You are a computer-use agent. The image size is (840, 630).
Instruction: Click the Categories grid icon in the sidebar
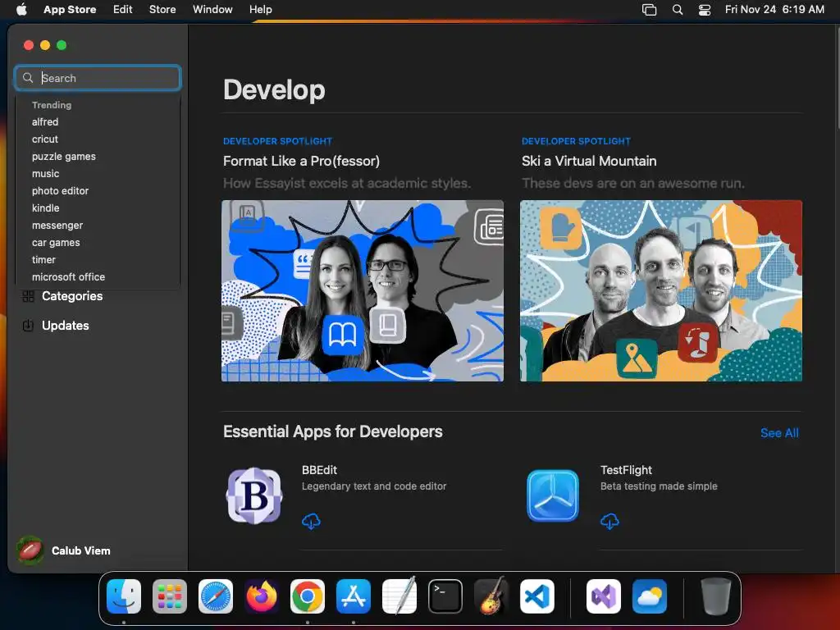pyautogui.click(x=29, y=296)
